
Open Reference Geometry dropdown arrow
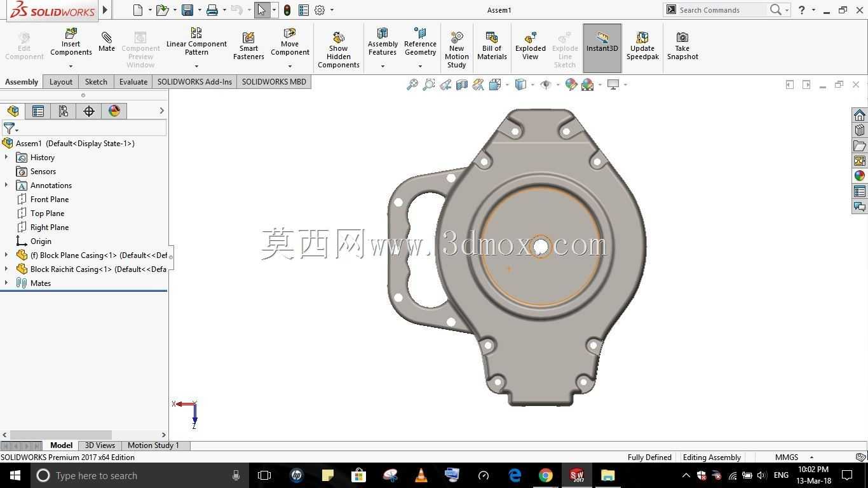420,66
